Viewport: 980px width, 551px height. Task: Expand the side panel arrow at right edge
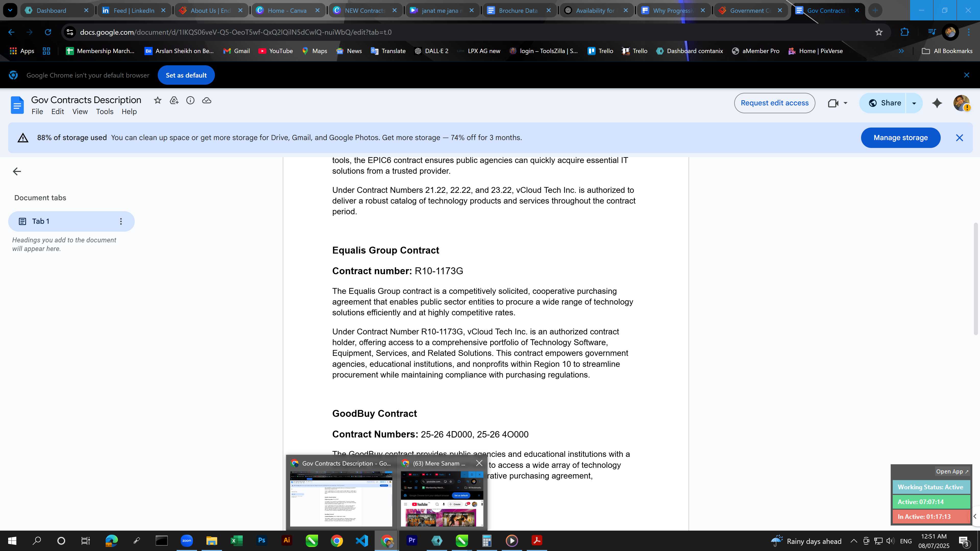975,516
